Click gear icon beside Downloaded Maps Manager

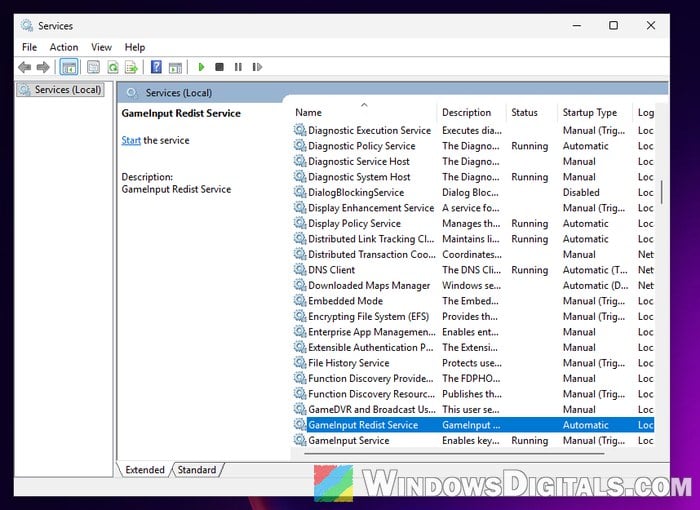point(300,285)
